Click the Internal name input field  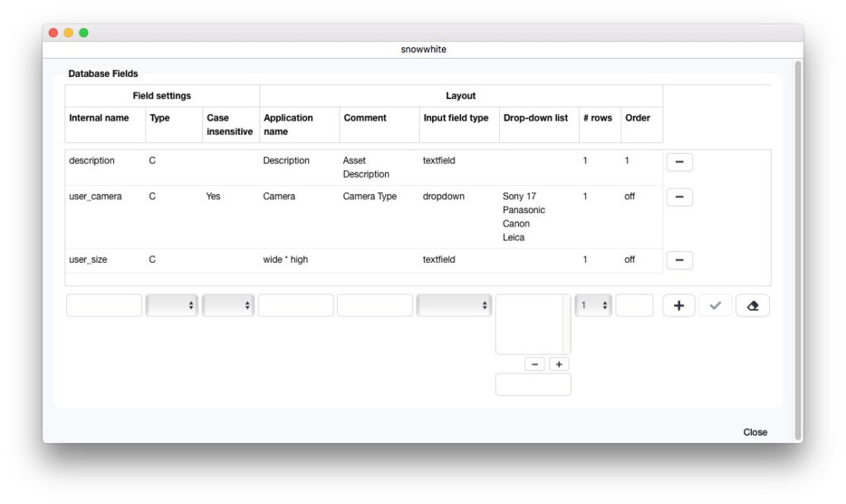pyautogui.click(x=104, y=306)
